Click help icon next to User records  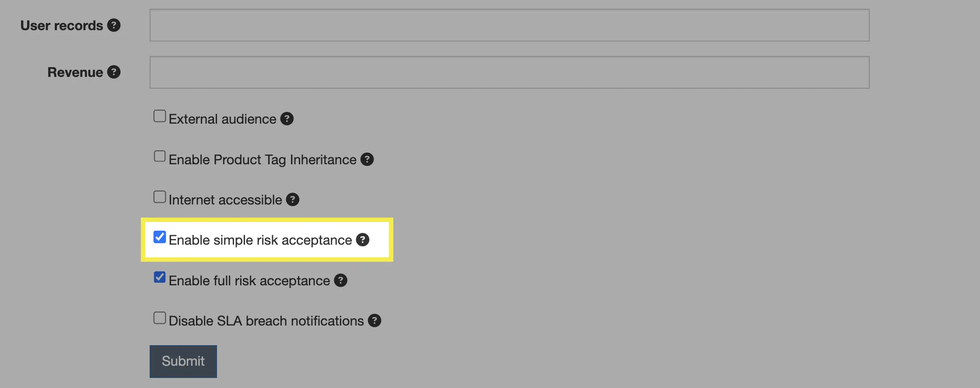point(114,25)
